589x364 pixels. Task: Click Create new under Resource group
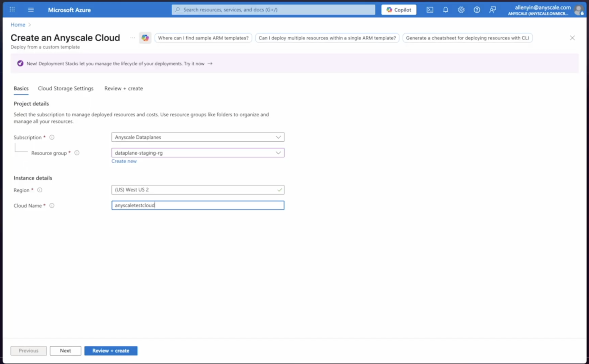124,161
